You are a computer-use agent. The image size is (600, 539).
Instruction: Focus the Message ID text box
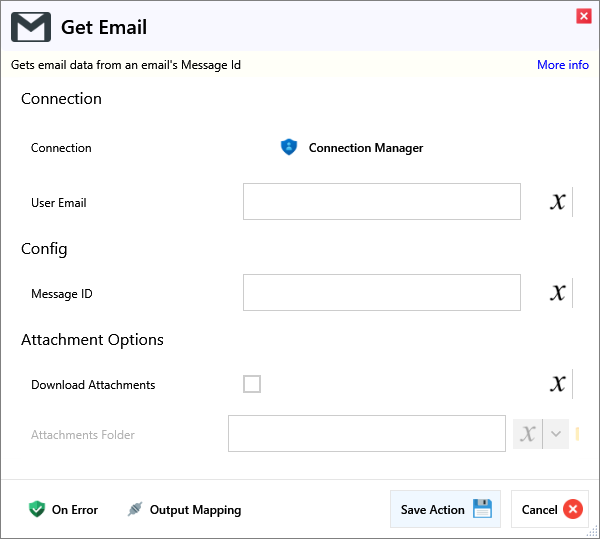pos(381,293)
